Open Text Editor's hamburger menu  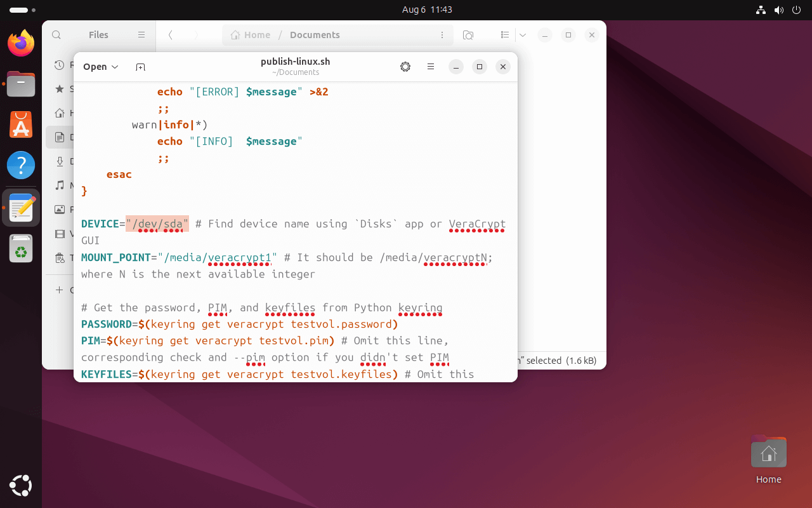click(431, 67)
